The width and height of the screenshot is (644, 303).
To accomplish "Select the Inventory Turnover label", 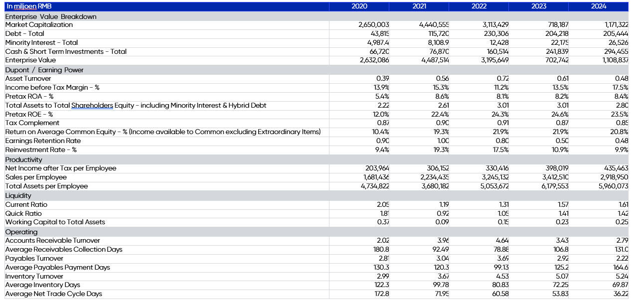I will click(34, 277).
